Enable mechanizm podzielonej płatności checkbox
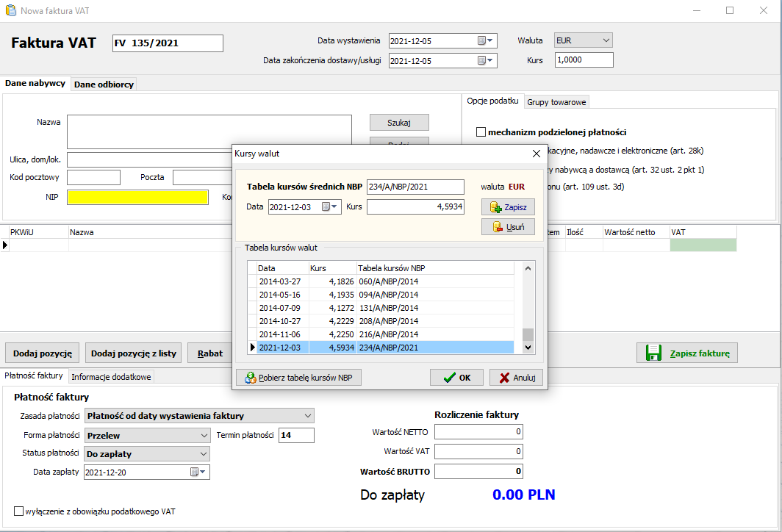782x532 pixels. 481,132
